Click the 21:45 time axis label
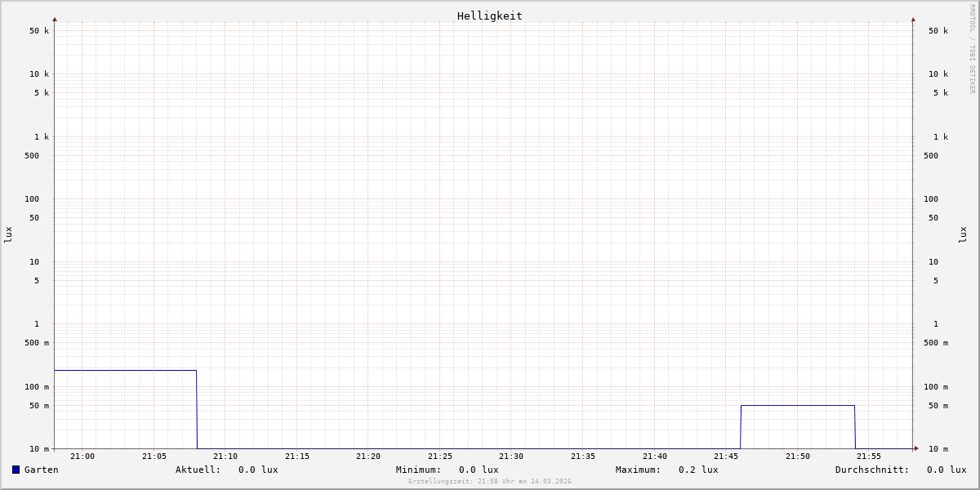This screenshot has width=980, height=490. pyautogui.click(x=726, y=457)
